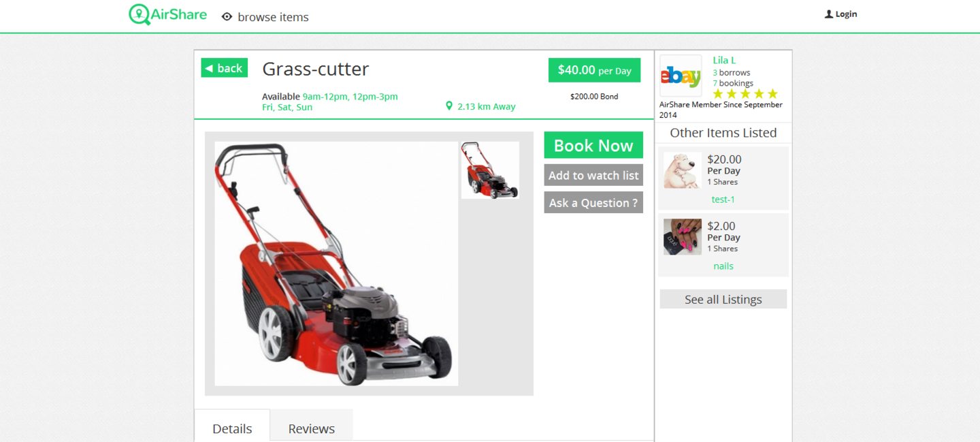Click the large lawn mower main image

337,264
